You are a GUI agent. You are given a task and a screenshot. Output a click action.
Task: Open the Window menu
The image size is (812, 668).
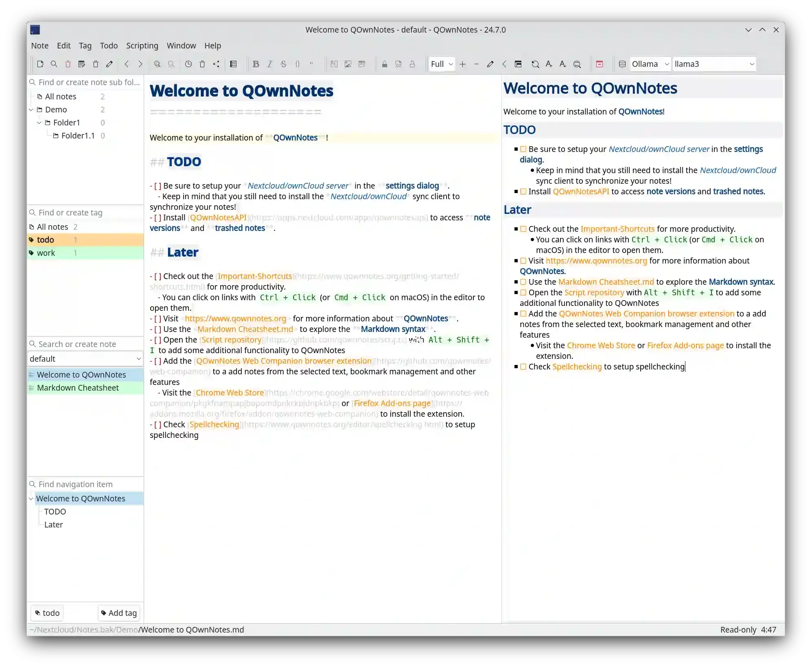click(181, 46)
